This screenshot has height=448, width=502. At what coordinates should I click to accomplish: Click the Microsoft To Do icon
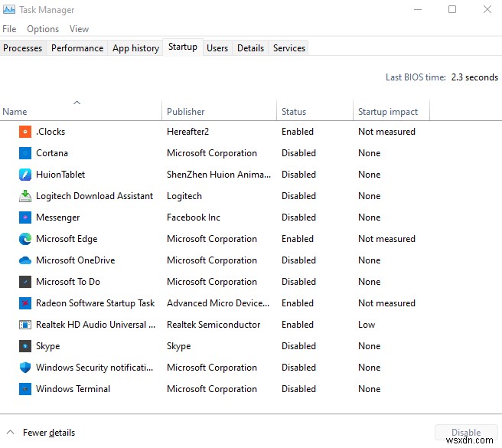pyautogui.click(x=25, y=282)
